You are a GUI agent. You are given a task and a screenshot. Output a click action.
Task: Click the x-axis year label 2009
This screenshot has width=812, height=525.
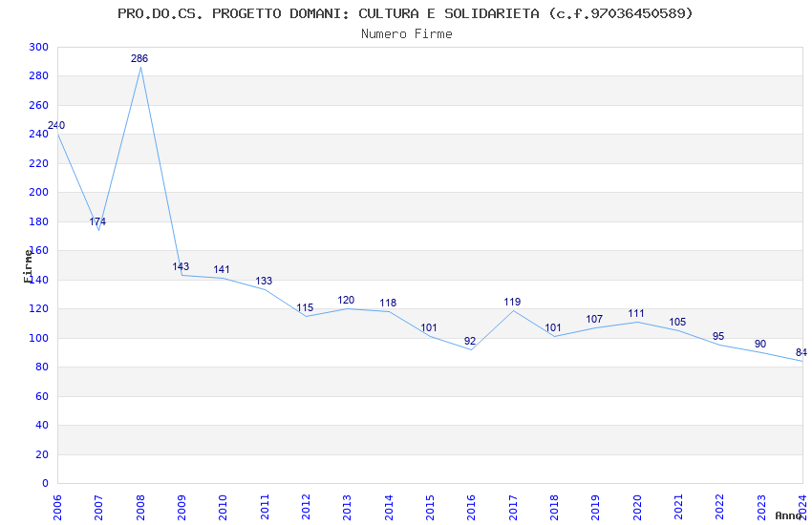pos(182,507)
